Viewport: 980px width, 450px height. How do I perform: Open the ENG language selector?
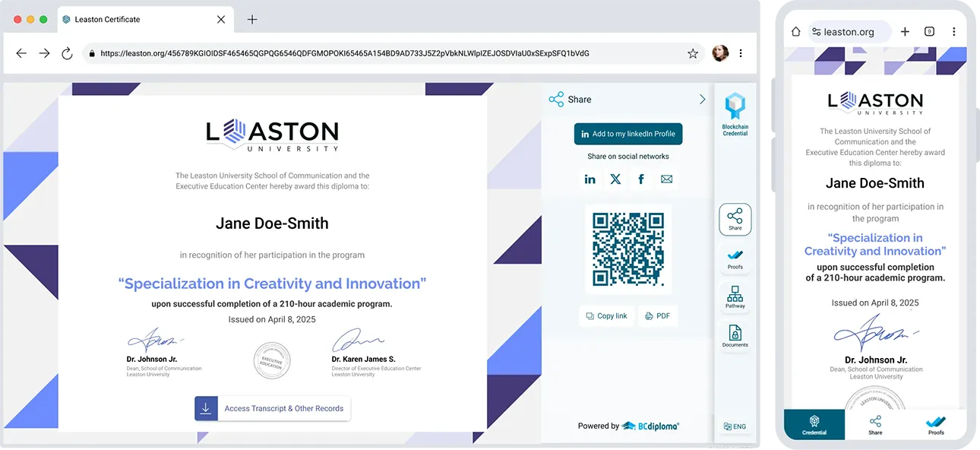pyautogui.click(x=735, y=426)
